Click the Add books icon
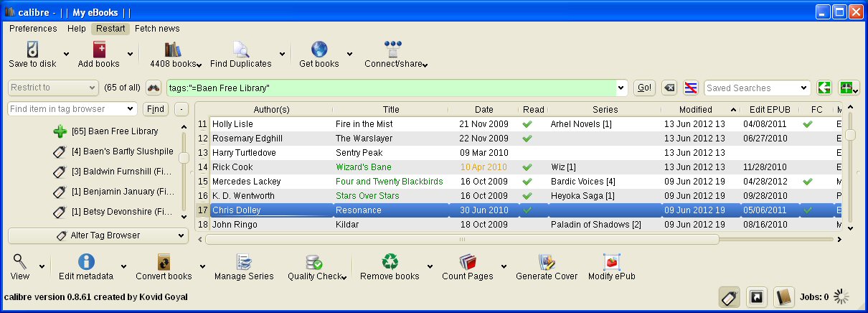Screen dimensions: 868x313 99,49
